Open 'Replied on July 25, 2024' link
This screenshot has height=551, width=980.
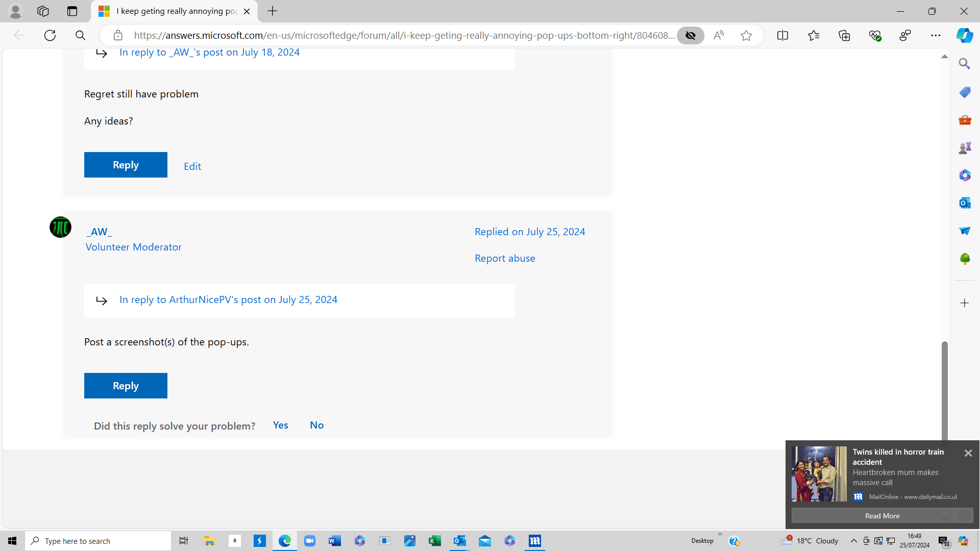[530, 232]
